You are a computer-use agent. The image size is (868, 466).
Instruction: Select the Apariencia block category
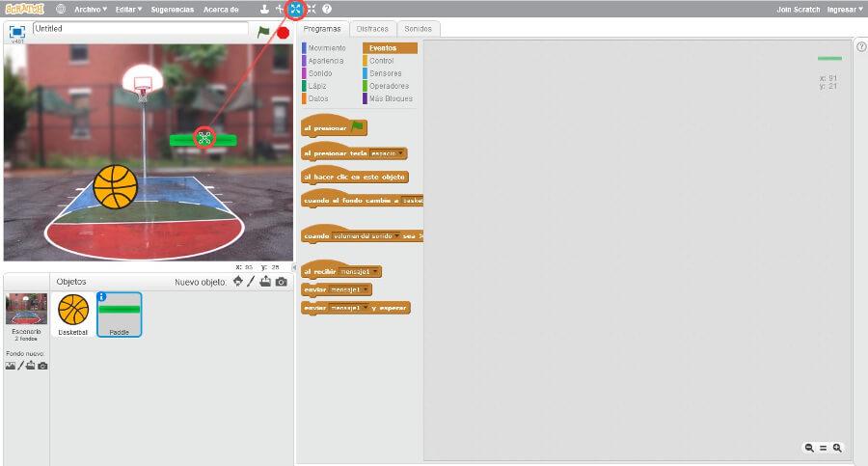point(326,61)
